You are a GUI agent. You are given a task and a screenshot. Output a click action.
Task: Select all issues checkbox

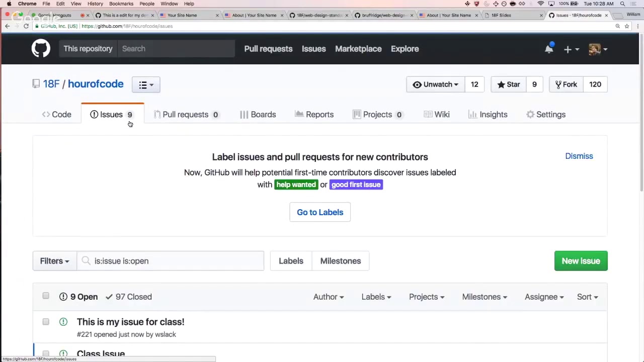46,296
